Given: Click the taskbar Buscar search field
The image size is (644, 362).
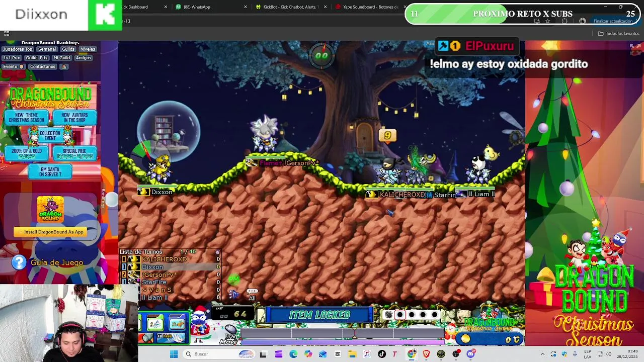Looking at the screenshot, I should [219, 354].
